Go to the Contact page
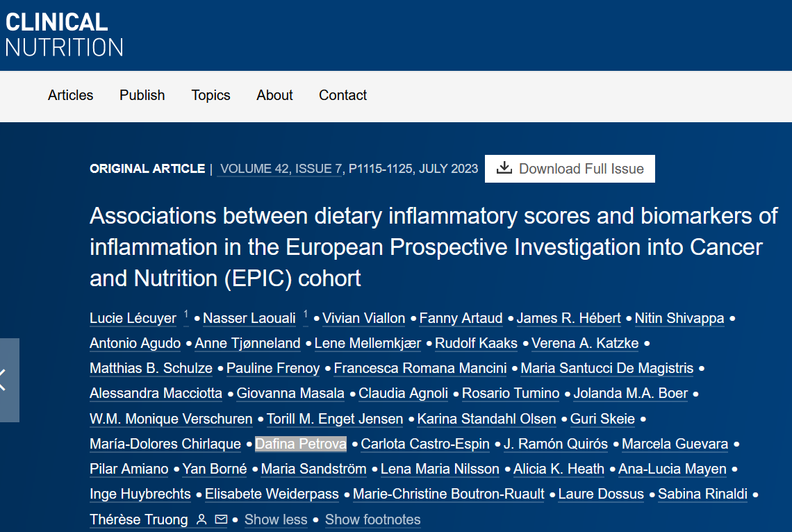 tap(343, 95)
